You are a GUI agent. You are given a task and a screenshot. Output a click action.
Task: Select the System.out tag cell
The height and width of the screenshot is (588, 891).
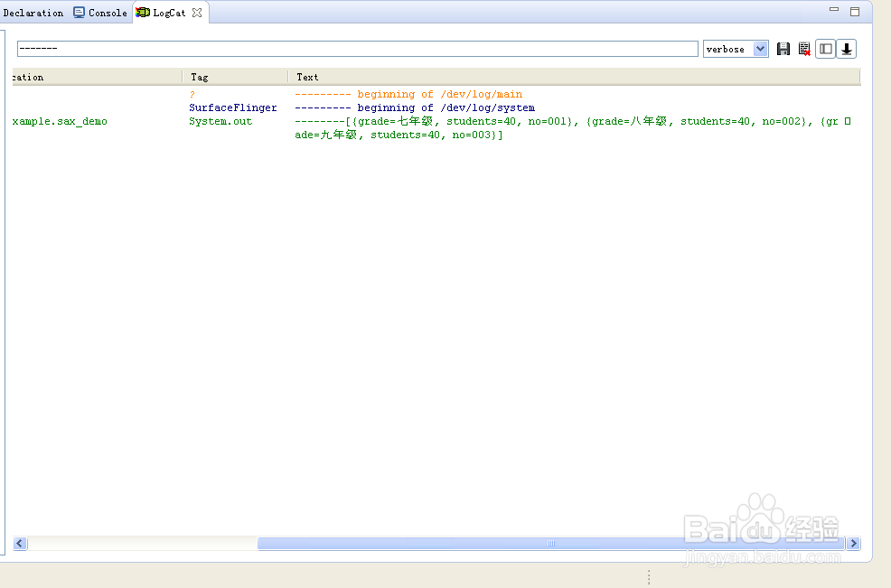(x=220, y=122)
